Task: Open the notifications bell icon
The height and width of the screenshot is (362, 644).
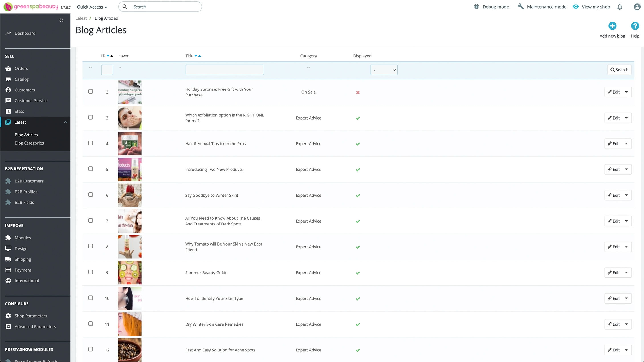Action: [620, 7]
